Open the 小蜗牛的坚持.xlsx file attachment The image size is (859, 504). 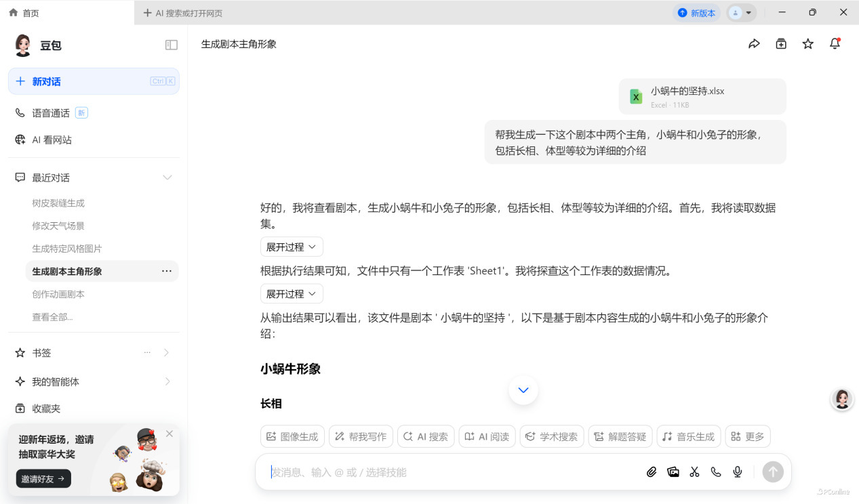coord(702,96)
